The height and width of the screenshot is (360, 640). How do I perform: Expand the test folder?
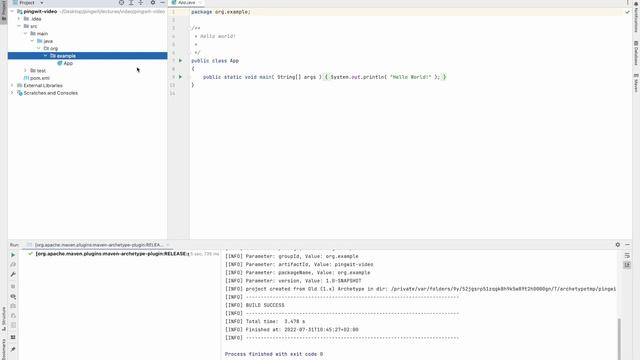coord(25,71)
